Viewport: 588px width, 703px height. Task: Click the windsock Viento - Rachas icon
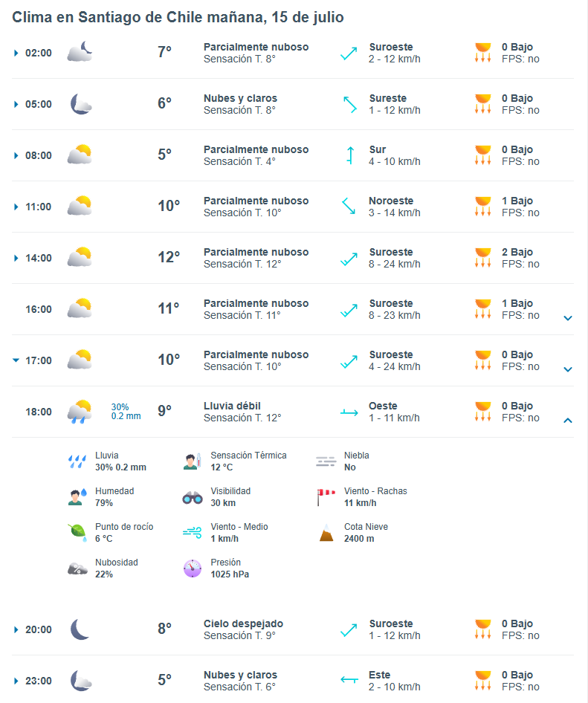point(326,497)
